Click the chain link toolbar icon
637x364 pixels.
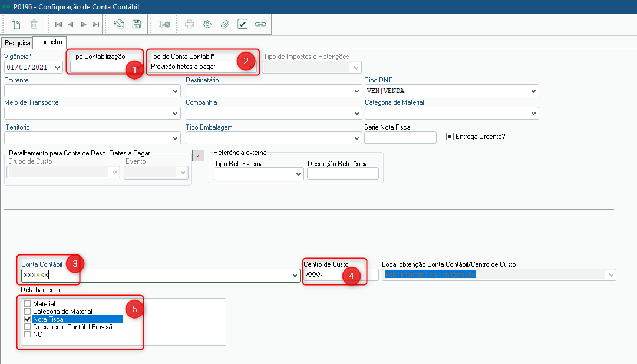(260, 24)
